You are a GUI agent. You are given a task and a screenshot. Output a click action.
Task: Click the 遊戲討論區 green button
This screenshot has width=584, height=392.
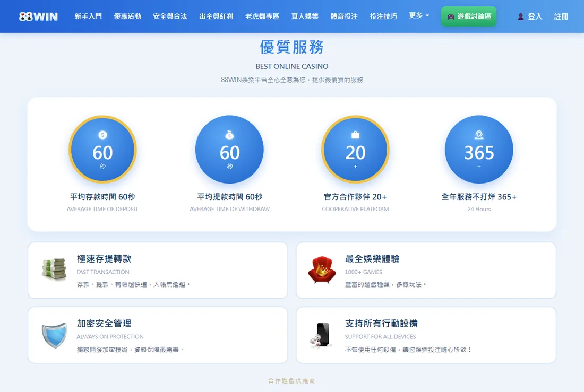click(x=469, y=16)
